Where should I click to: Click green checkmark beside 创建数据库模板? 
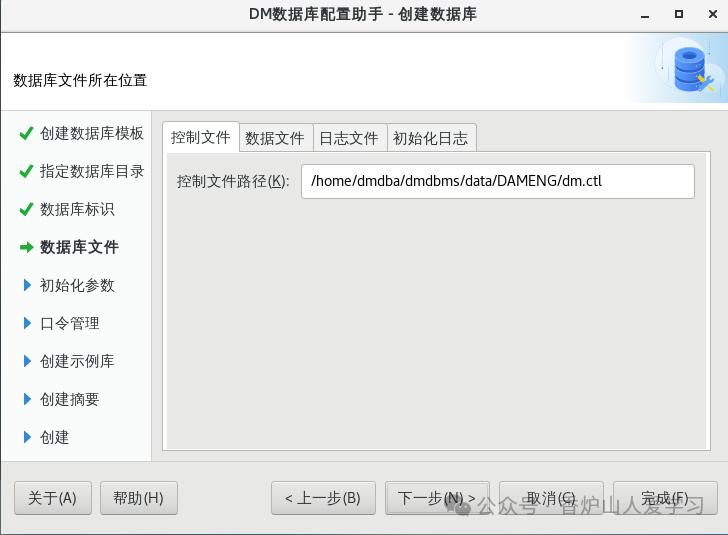pyautogui.click(x=26, y=133)
